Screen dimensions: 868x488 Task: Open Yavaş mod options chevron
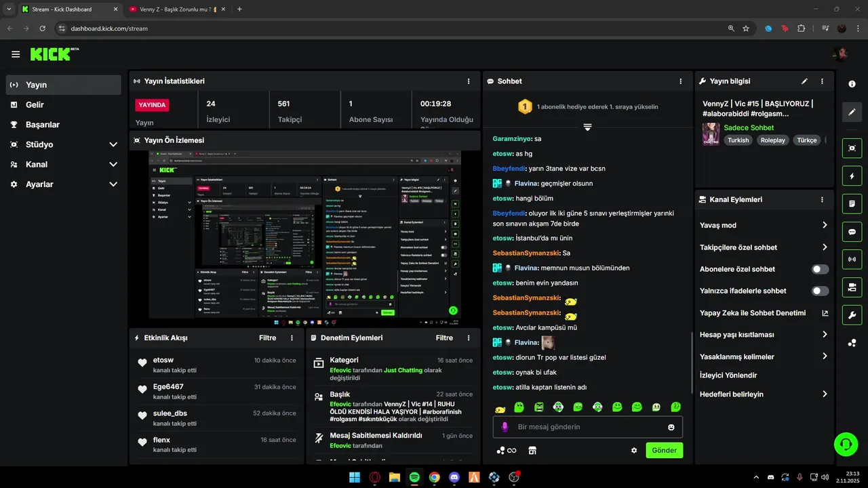coord(825,225)
